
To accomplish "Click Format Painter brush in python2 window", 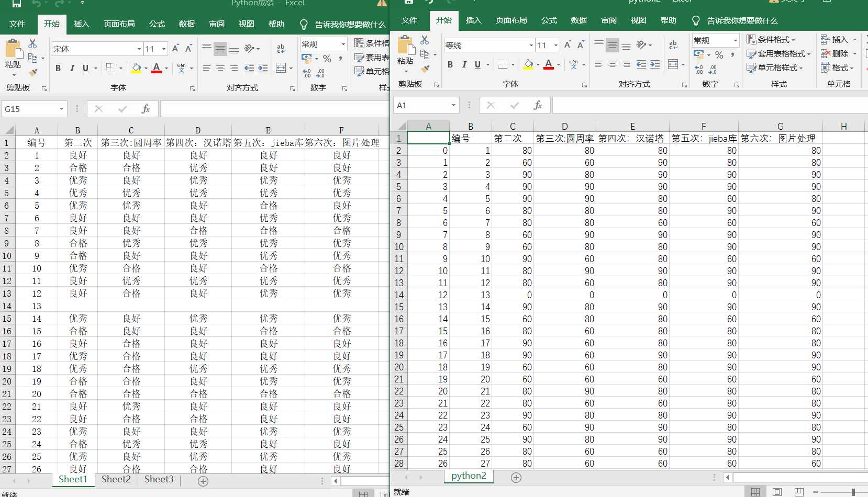I will pos(425,69).
